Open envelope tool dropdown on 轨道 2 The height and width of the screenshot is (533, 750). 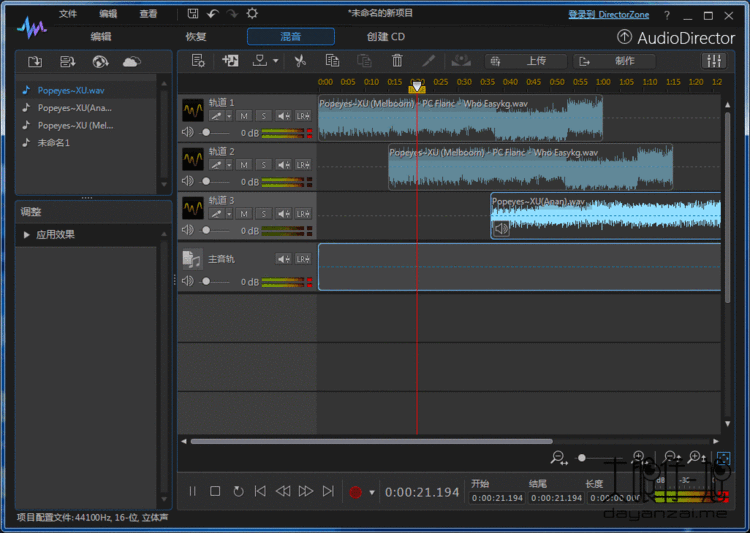pos(229,165)
